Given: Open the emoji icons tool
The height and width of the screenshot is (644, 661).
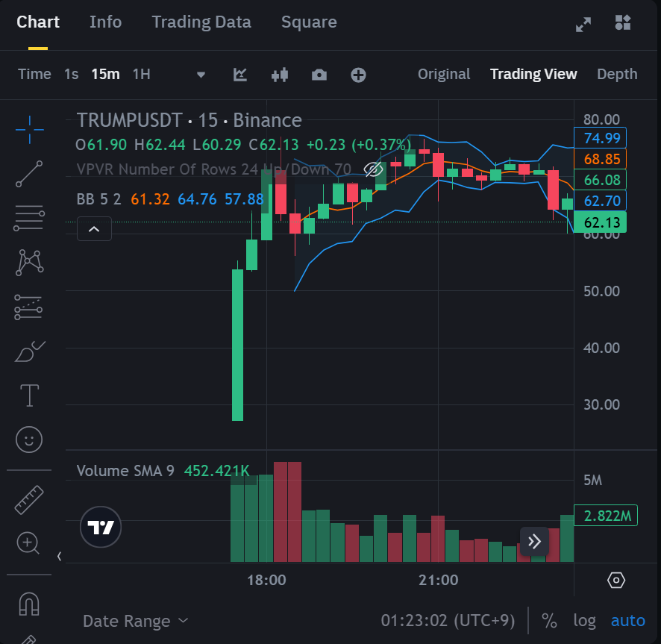Looking at the screenshot, I should coord(29,440).
